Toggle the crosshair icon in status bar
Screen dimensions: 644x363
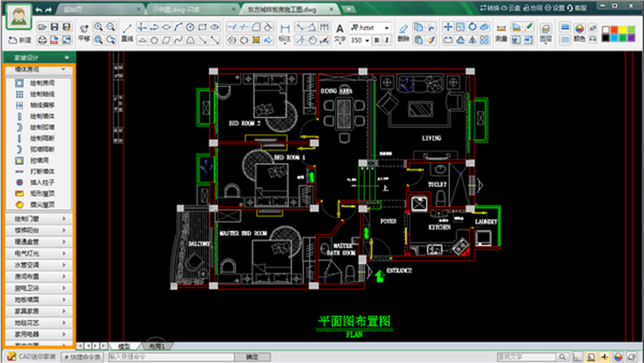(x=604, y=357)
